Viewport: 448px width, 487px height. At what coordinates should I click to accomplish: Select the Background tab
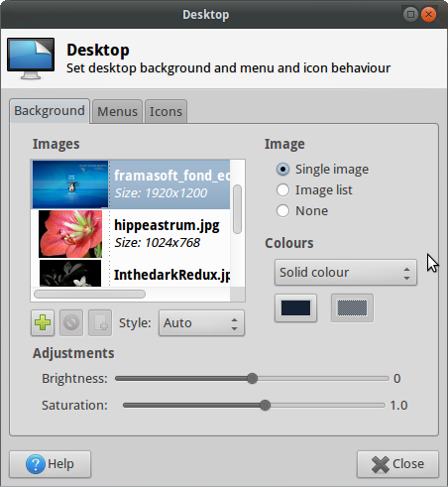coord(50,111)
